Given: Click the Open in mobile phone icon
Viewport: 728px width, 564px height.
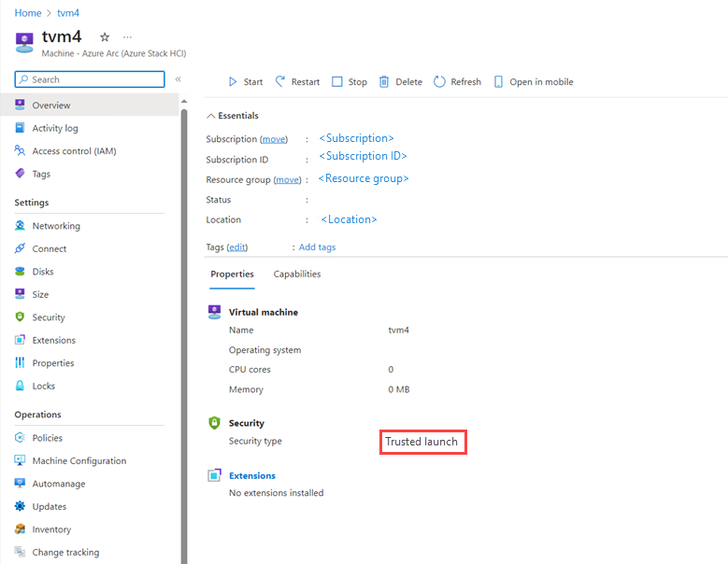Looking at the screenshot, I should click(x=498, y=82).
